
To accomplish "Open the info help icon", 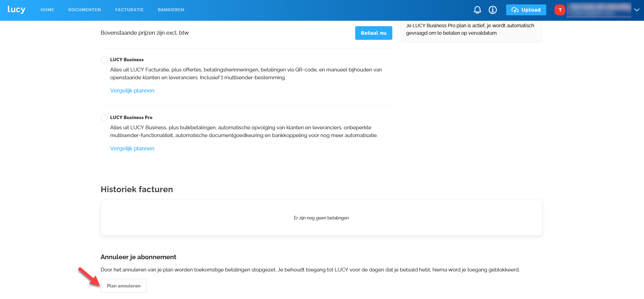I will 493,10.
